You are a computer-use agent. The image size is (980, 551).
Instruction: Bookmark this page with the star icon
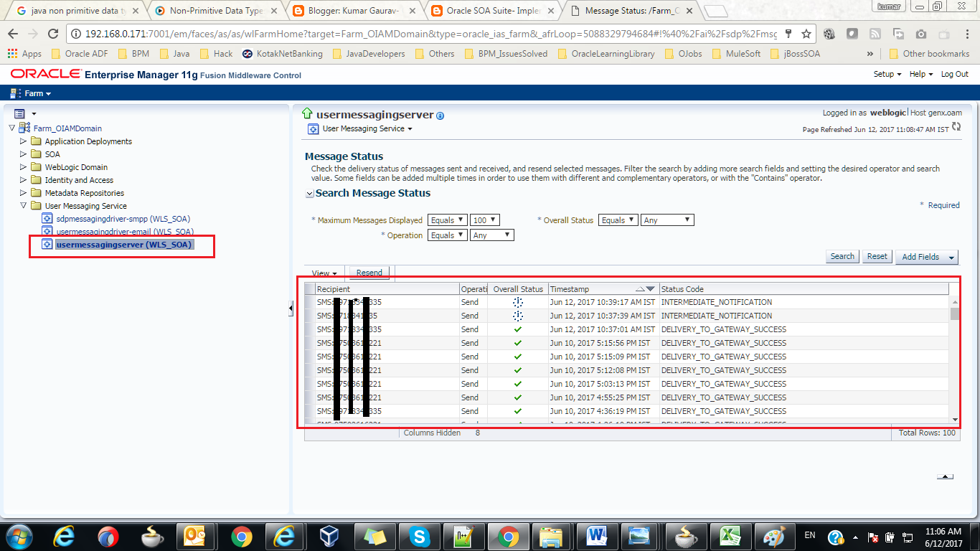806,34
